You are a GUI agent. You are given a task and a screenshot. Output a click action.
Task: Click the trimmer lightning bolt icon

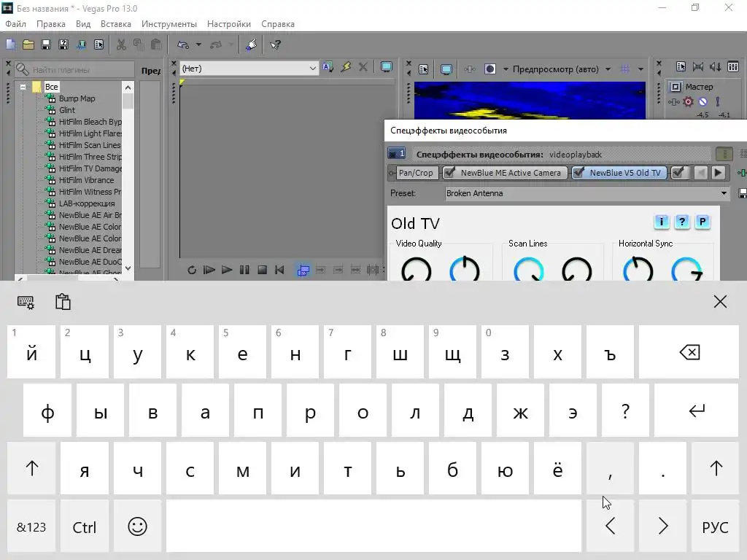(346, 67)
